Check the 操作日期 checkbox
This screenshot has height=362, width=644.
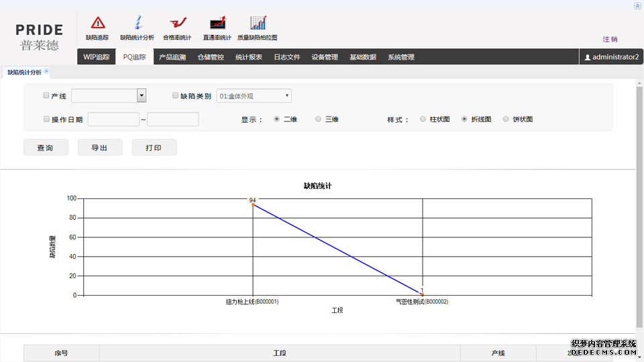[x=46, y=119]
